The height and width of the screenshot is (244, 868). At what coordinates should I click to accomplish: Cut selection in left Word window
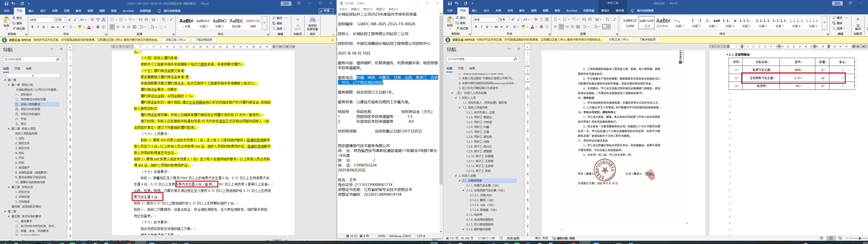pyautogui.click(x=18, y=18)
